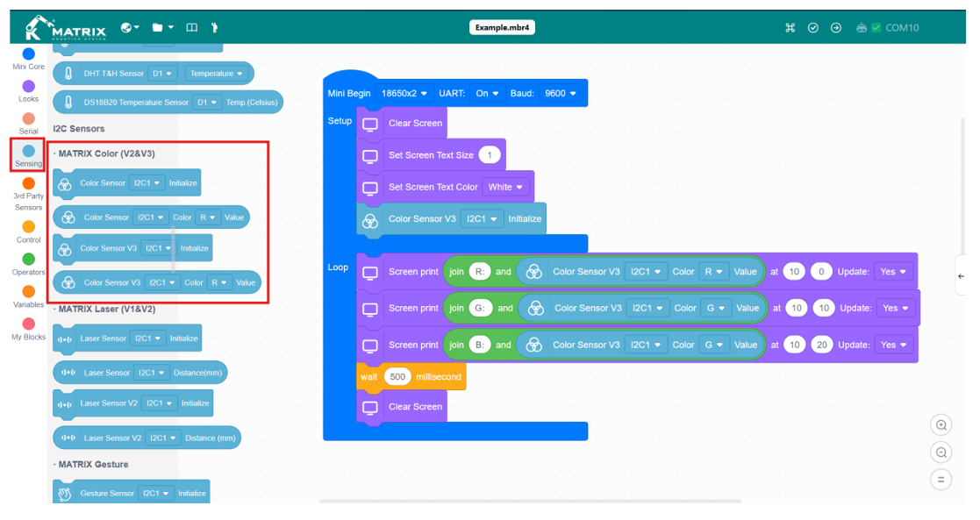Click the left arrow tab on the right edge
Screen dimensions: 980x520
click(x=961, y=275)
